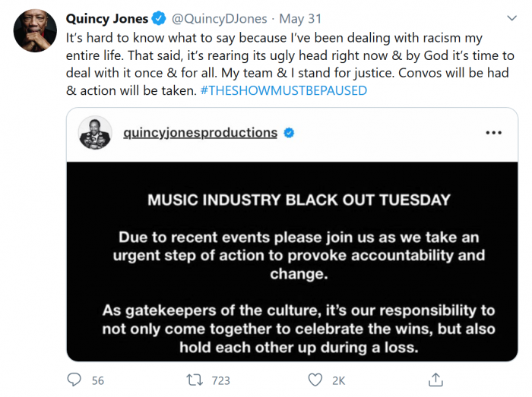This screenshot has width=532, height=397.
Task: Click the 56 replies count
Action: tap(97, 380)
